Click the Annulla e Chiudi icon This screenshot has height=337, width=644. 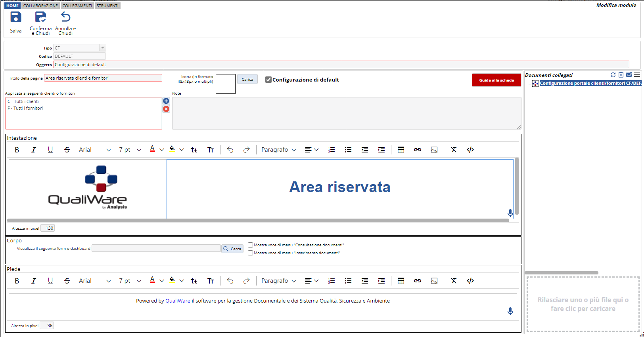pos(65,17)
